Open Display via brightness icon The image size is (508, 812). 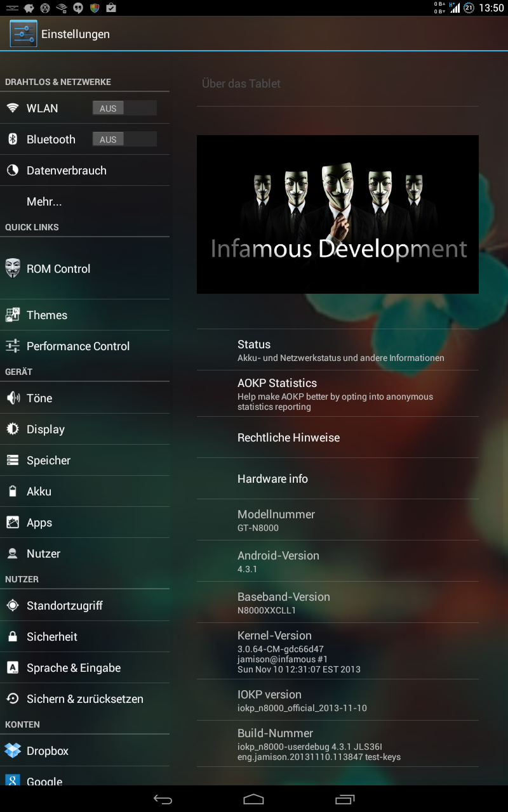pyautogui.click(x=13, y=429)
